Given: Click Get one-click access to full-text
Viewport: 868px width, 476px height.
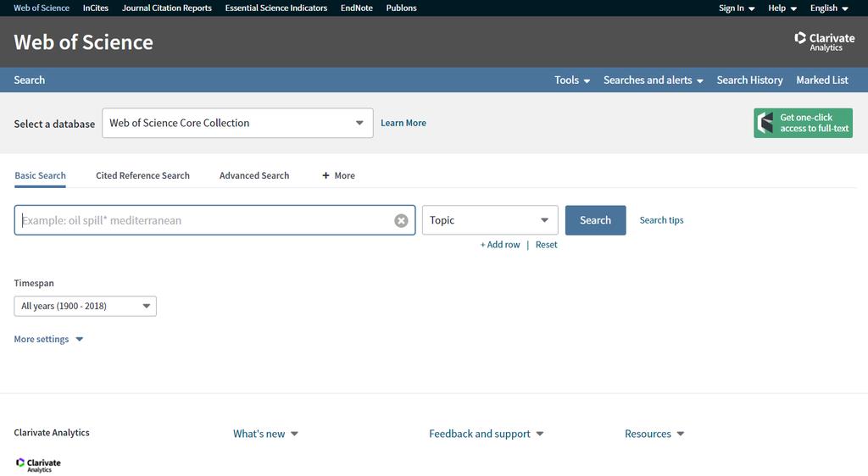Looking at the screenshot, I should (803, 123).
